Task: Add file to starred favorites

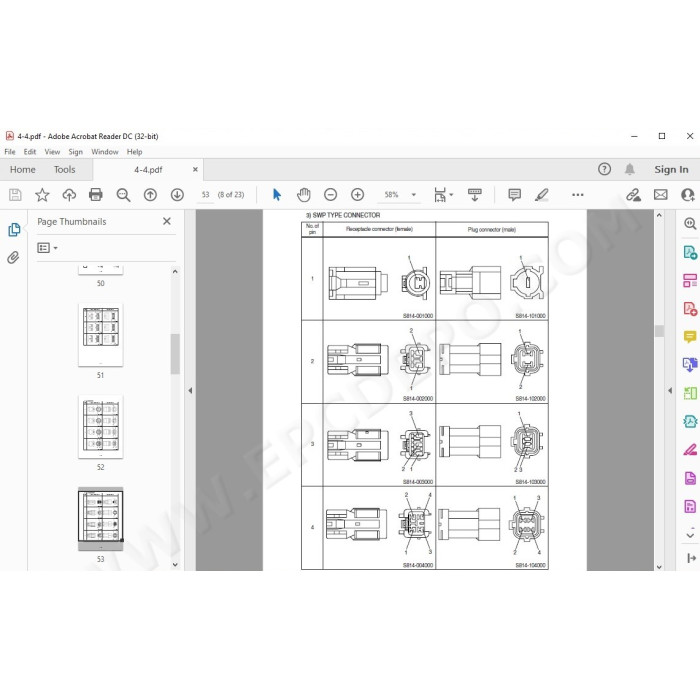Action: click(x=42, y=195)
